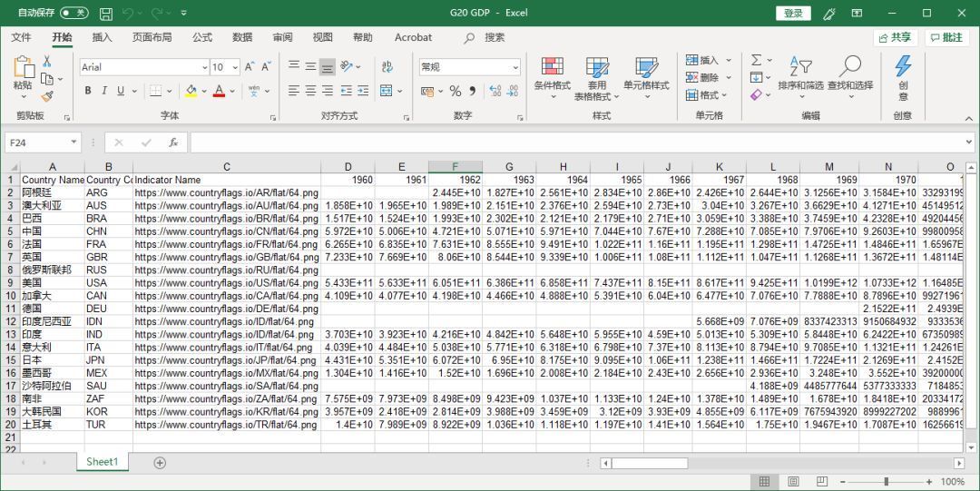The height and width of the screenshot is (491, 980).
Task: Decrease font size with smaller A icon
Action: [266, 67]
